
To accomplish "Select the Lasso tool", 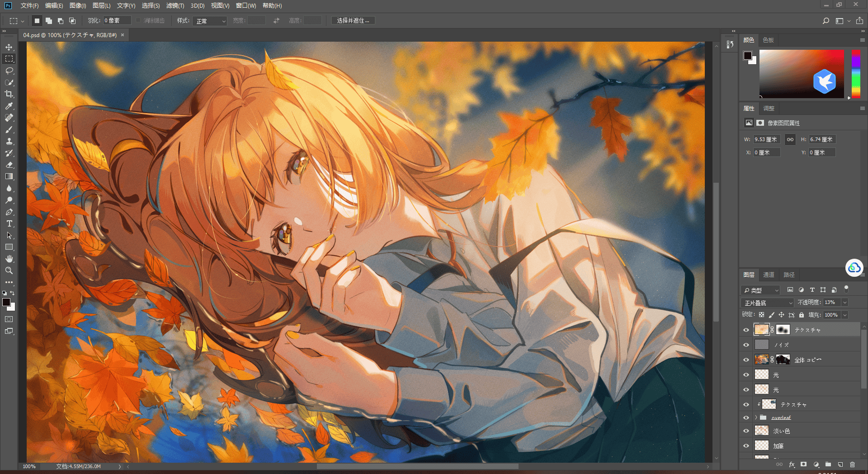I will pos(9,71).
